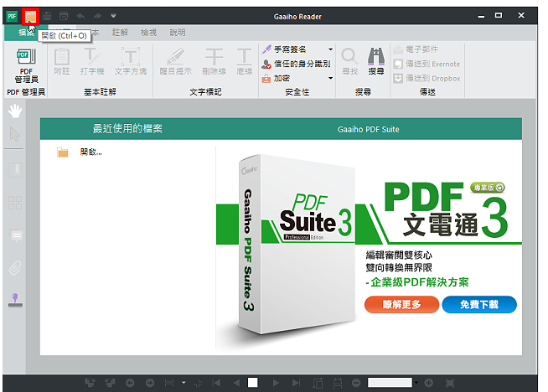The height and width of the screenshot is (392, 548).
Task: Go to previous view with the back circle arrow
Action: (130, 384)
